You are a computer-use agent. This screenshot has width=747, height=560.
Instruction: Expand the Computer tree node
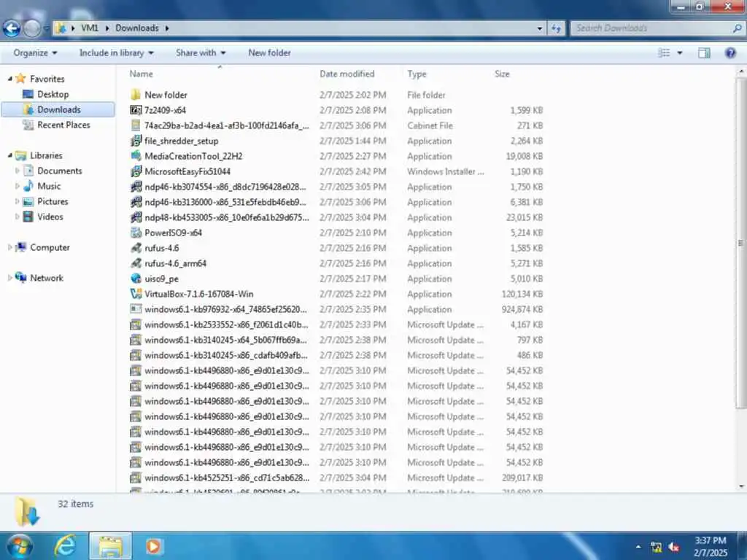(10, 247)
